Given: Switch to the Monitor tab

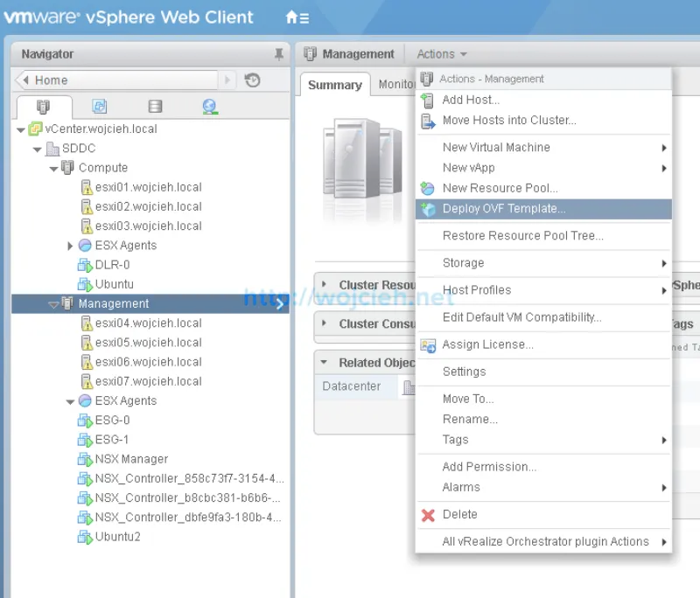Looking at the screenshot, I should coord(398,85).
